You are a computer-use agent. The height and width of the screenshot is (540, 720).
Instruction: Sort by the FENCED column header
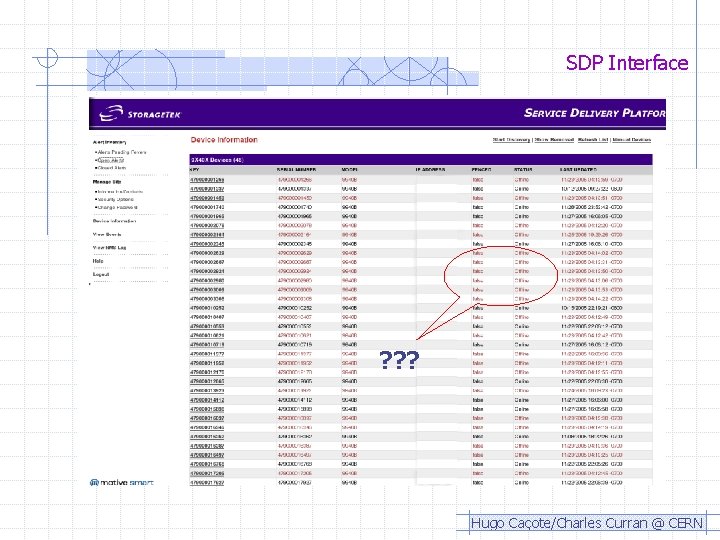481,169
